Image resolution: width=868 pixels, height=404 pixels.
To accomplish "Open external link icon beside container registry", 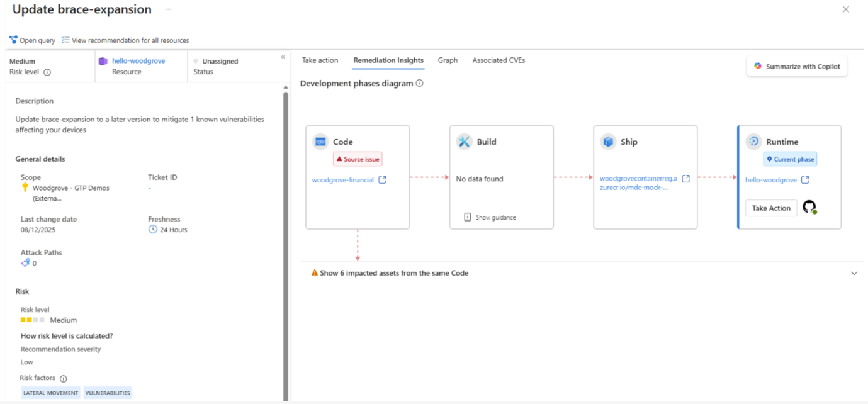I will (x=685, y=179).
